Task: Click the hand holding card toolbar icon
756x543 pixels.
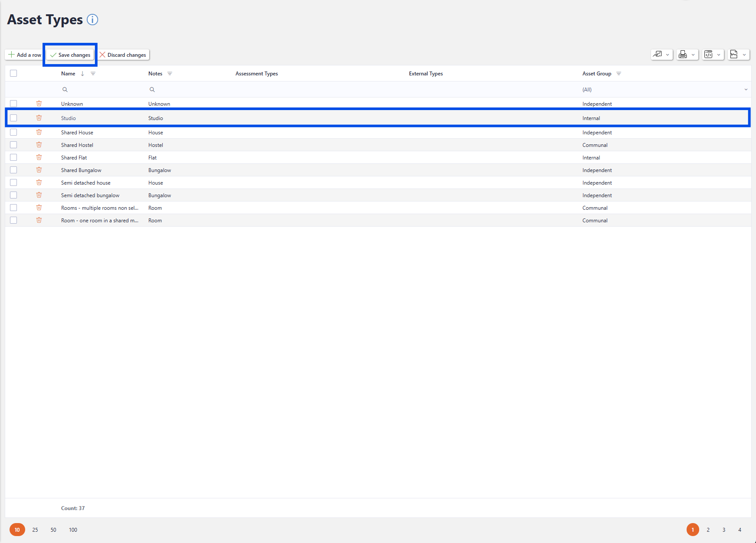Action: [658, 55]
